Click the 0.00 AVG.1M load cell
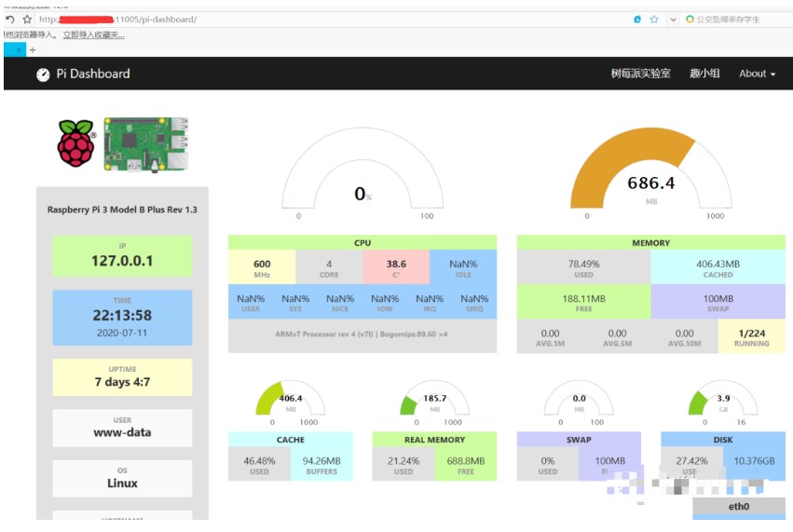Viewport: 793px width, 532px height. [550, 336]
